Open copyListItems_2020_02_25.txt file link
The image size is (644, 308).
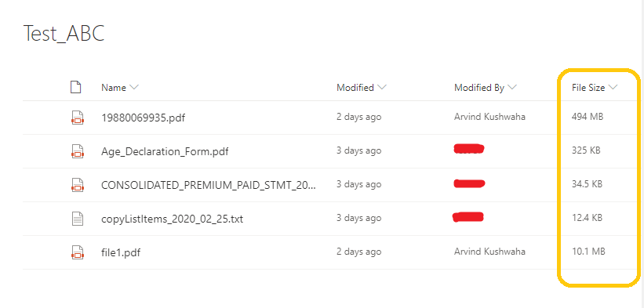tap(172, 219)
